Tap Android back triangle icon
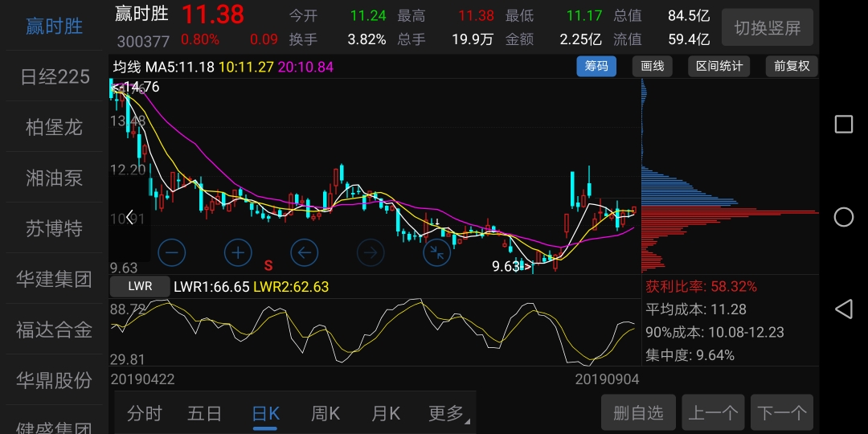 [844, 309]
